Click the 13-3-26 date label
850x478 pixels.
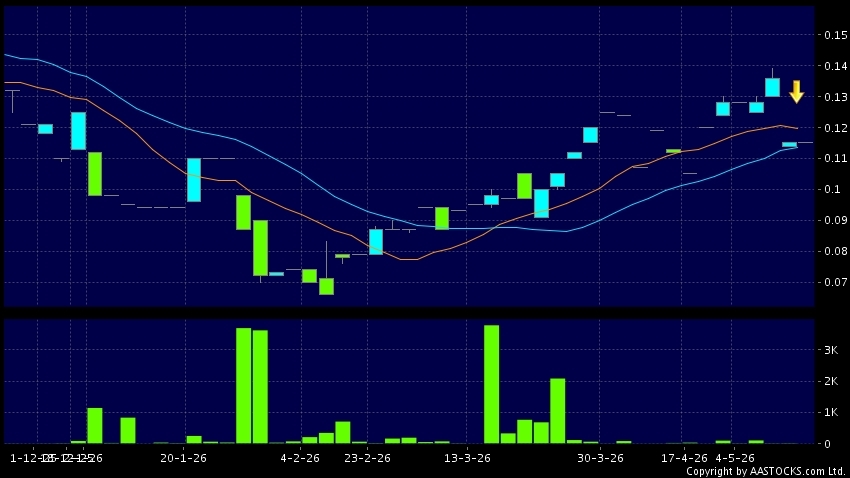pos(467,458)
